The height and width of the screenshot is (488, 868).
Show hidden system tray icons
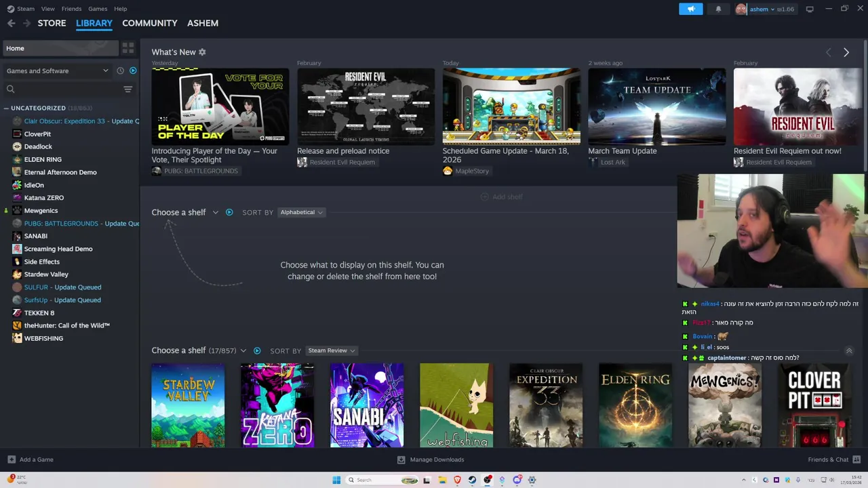(x=743, y=480)
